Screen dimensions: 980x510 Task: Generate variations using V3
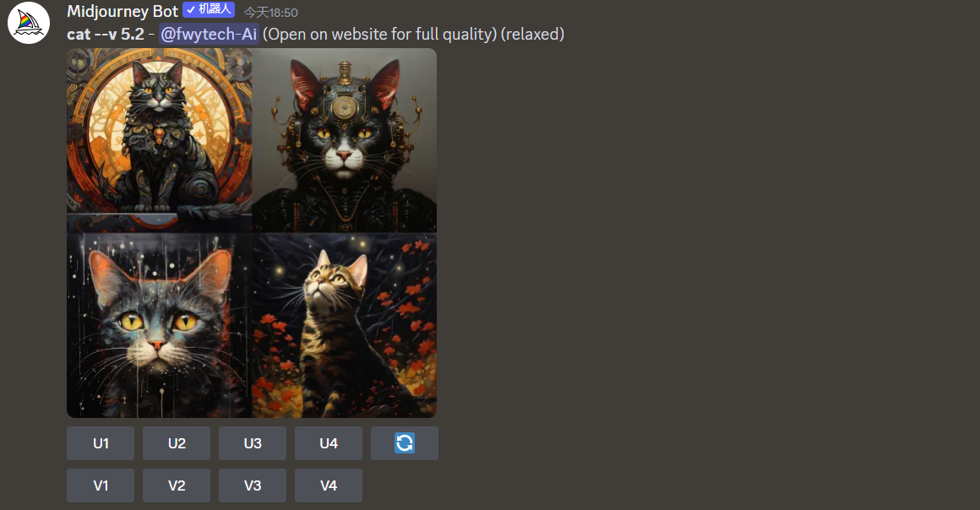pyautogui.click(x=253, y=486)
